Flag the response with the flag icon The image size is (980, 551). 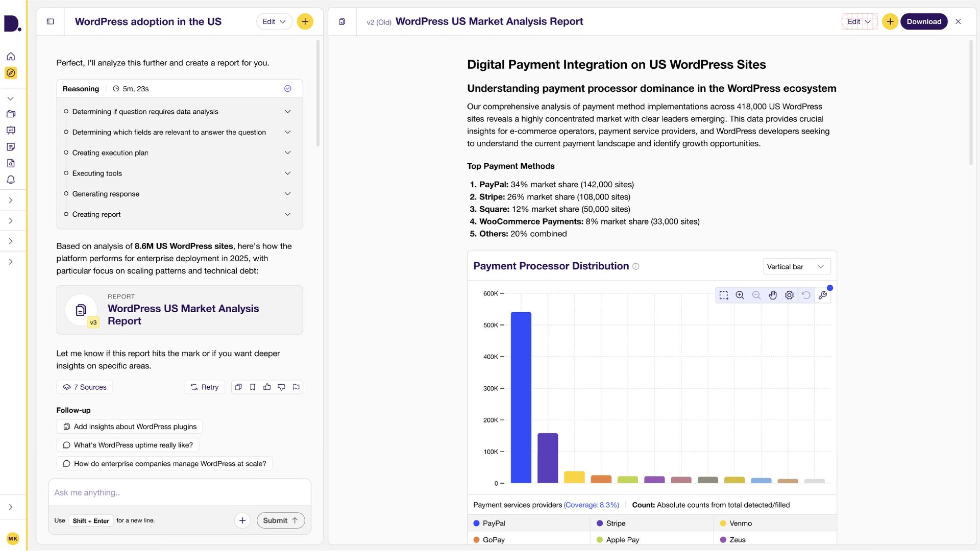pyautogui.click(x=296, y=387)
